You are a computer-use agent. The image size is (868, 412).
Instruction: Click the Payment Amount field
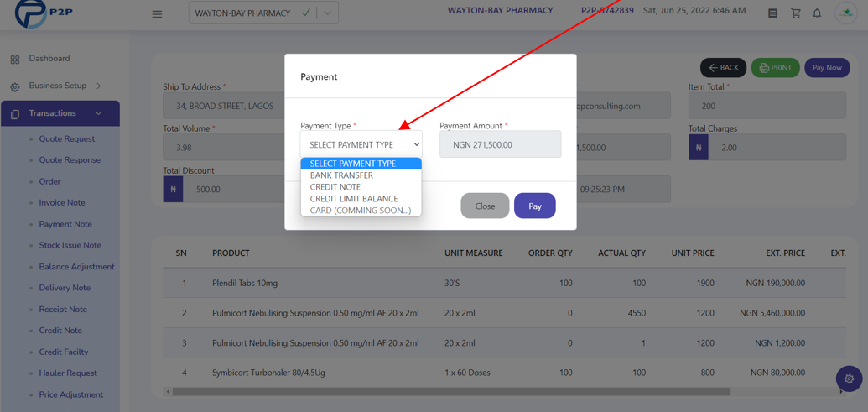tap(501, 144)
